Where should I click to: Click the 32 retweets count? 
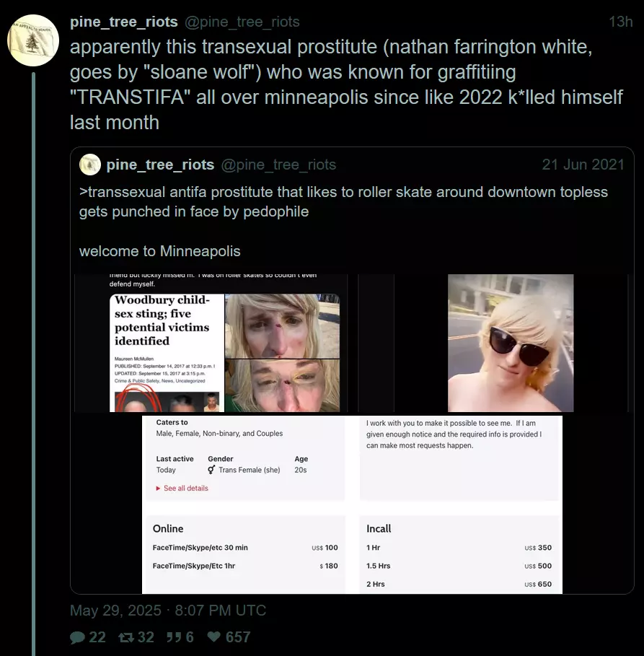[146, 637]
